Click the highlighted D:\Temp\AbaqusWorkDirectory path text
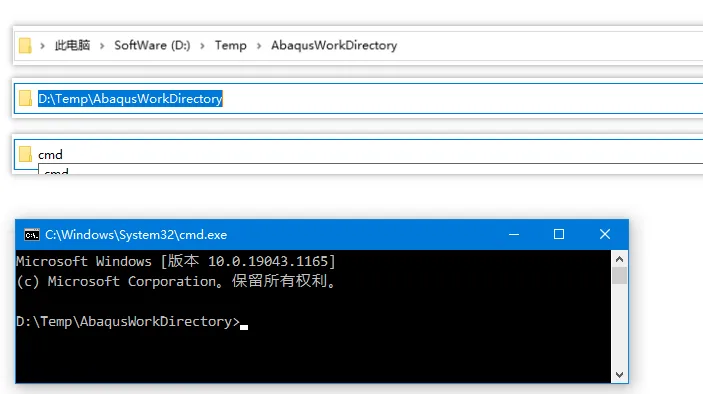703x394 pixels. point(130,99)
